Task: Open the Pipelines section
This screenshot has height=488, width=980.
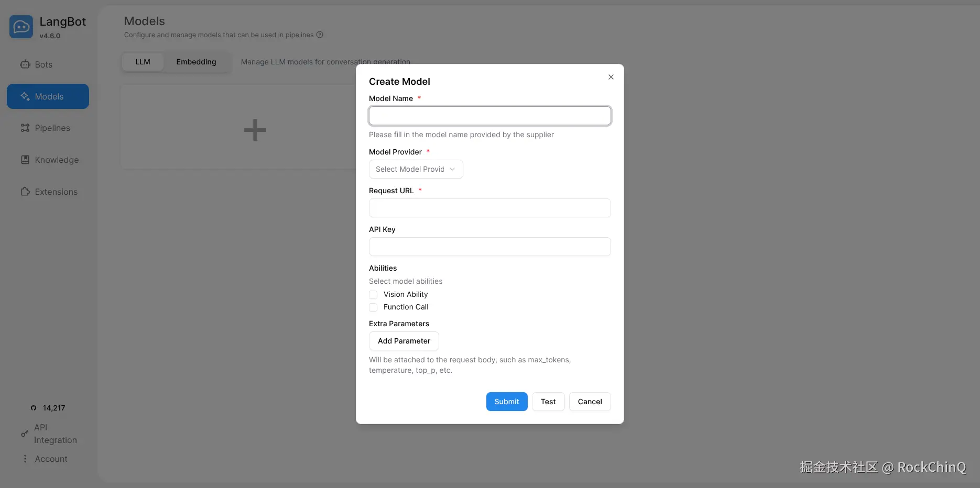Action: [52, 128]
